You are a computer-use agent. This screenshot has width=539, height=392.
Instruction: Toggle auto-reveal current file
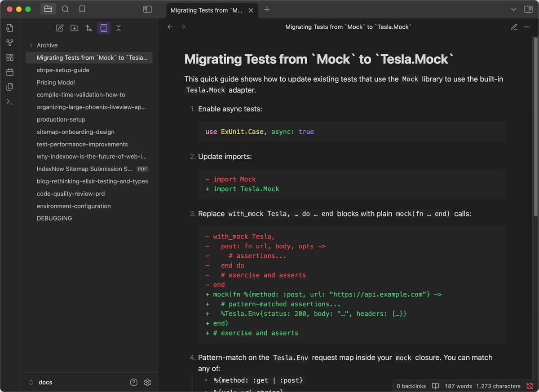pos(104,28)
